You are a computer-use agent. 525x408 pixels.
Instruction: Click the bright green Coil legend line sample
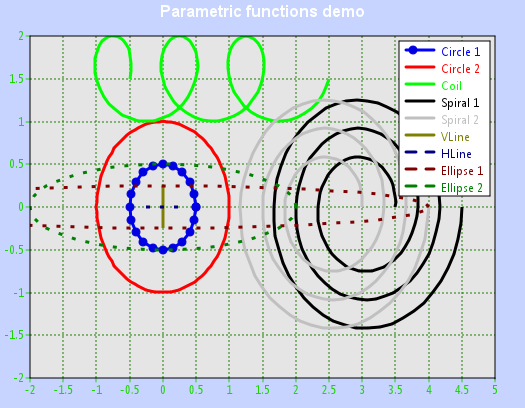(420, 84)
